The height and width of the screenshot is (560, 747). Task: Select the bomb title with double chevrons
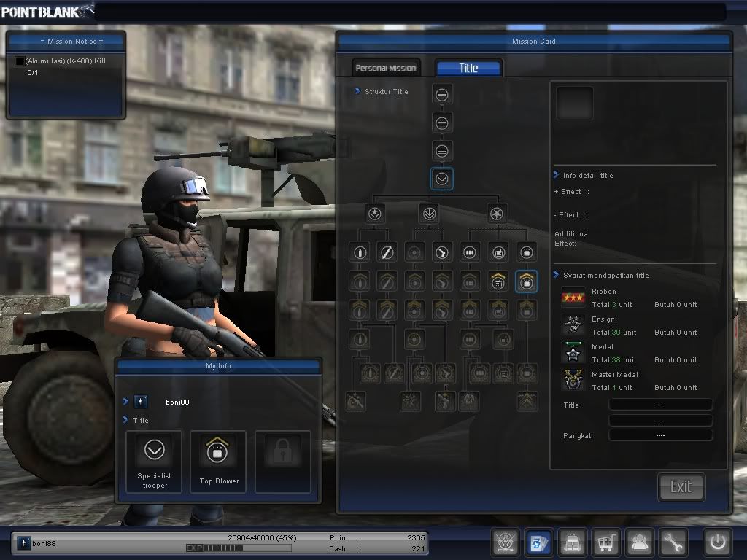(x=527, y=310)
